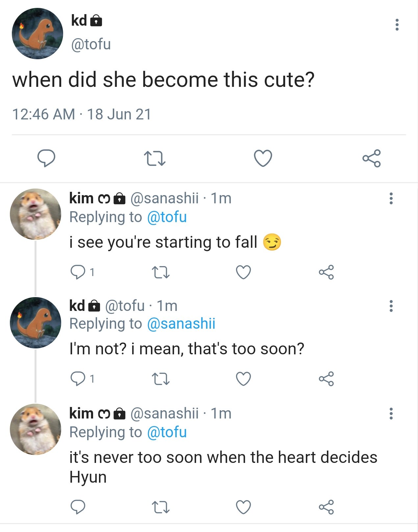Viewport: 418px width, 532px height.
Task: Retweet the 'i see you're starting to fall' reply
Action: coord(161,272)
